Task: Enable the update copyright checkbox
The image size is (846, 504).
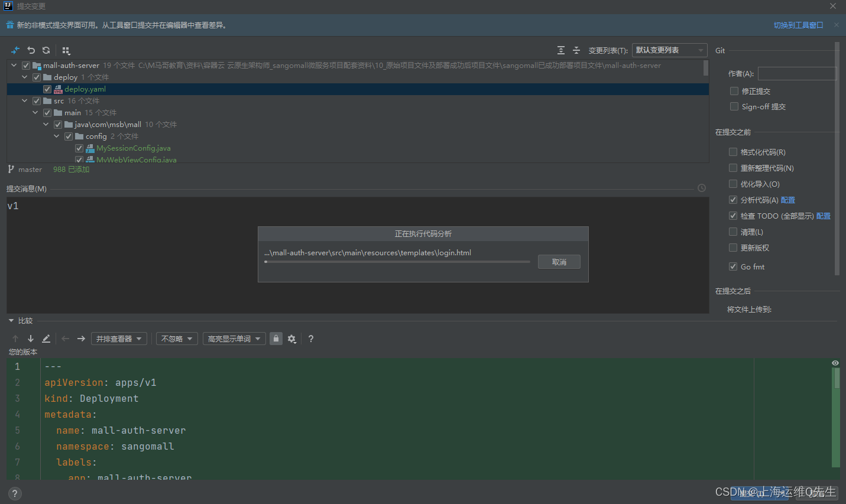Action: [733, 248]
